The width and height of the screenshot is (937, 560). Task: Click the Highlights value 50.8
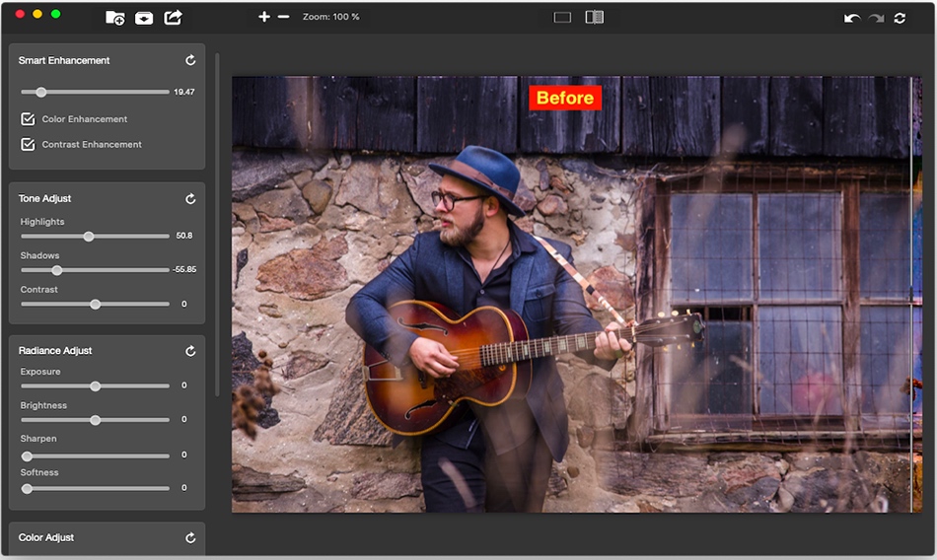pyautogui.click(x=184, y=236)
